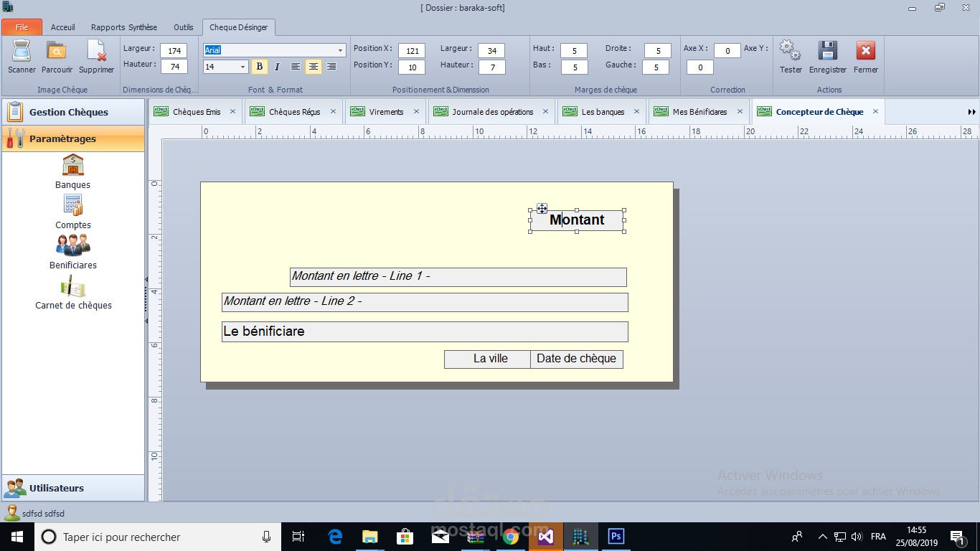Click the Carnet de chèques icon

click(73, 286)
